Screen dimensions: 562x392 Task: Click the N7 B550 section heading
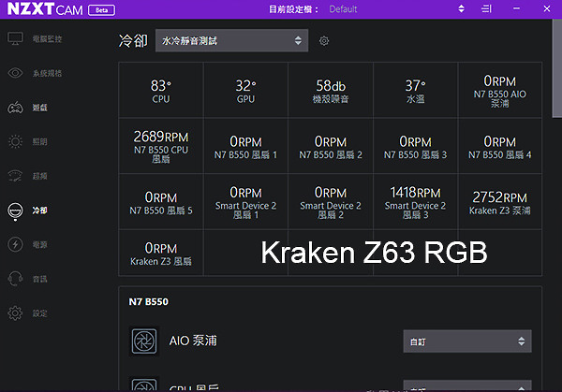point(148,301)
